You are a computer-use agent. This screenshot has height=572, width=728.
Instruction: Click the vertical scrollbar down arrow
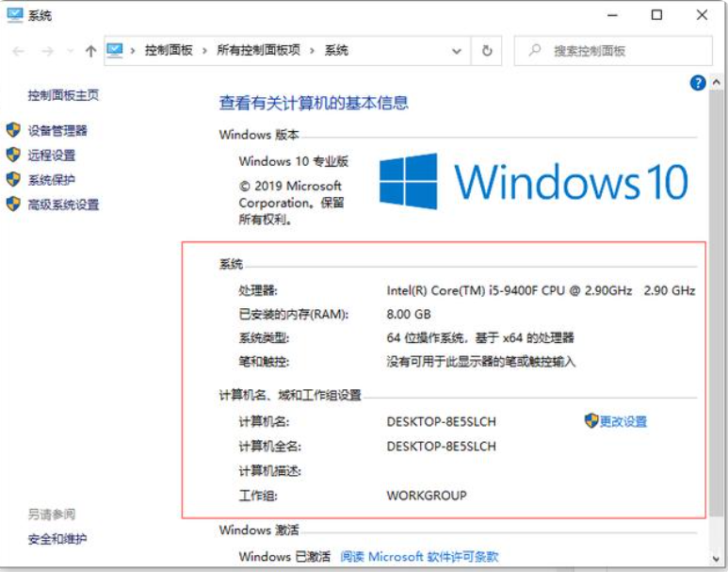(x=716, y=559)
